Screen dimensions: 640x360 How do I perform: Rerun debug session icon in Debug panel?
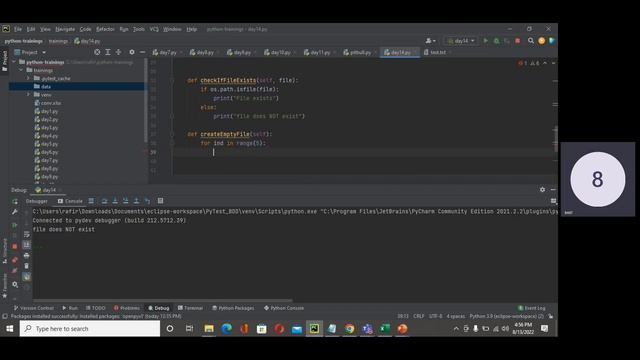[x=15, y=201]
